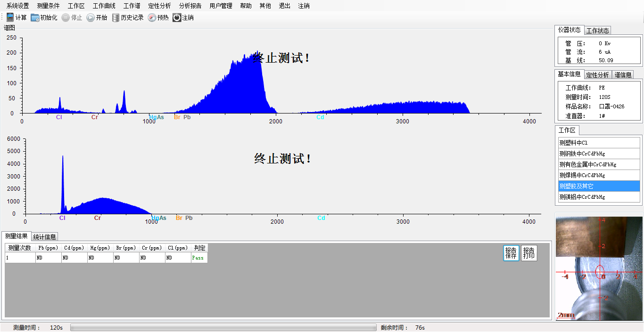Click the 初始化 initialize toolbar icon

pyautogui.click(x=35, y=17)
